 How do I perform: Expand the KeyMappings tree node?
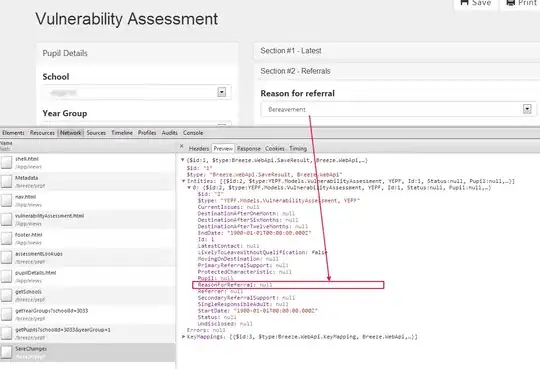point(184,337)
